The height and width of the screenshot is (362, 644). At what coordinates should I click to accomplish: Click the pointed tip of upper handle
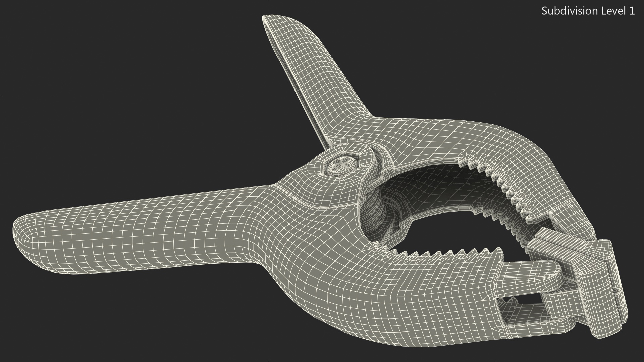(268, 19)
